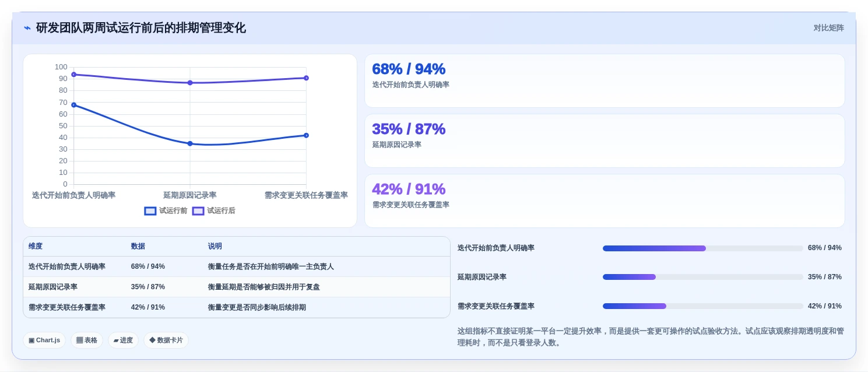Click progress label 需求变更关联任务覆盖率
The height and width of the screenshot is (372, 868).
point(496,306)
